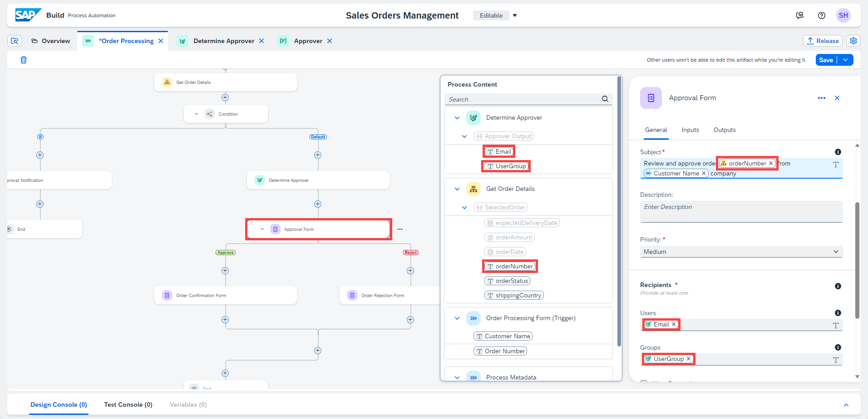The height and width of the screenshot is (419, 868).
Task: Open the help question mark icon
Action: [x=822, y=15]
